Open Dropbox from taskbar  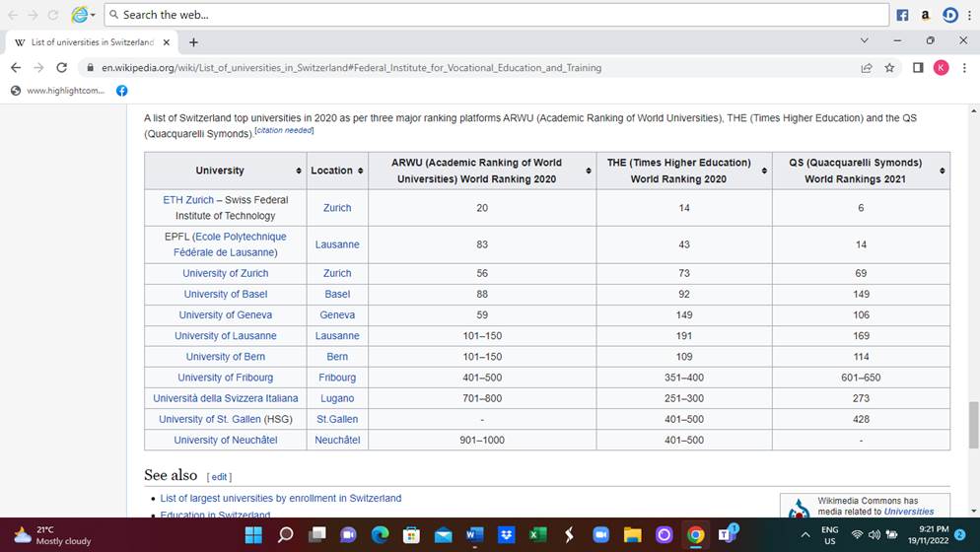506,534
